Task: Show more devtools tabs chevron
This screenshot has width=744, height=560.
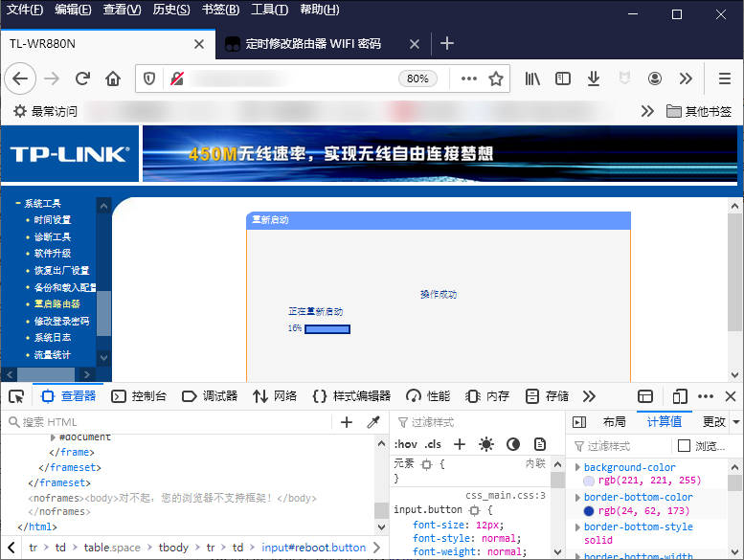Action: (589, 396)
